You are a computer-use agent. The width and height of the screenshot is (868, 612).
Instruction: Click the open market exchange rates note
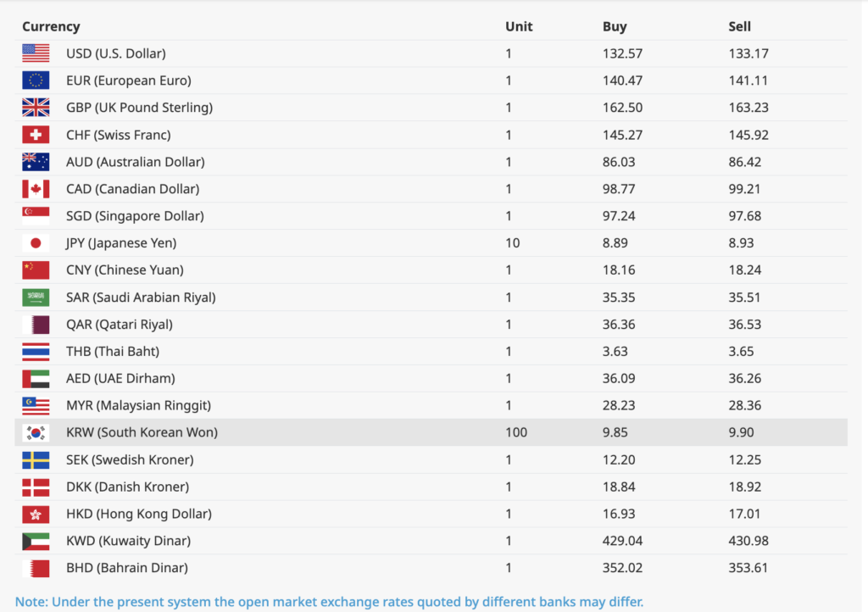tap(329, 602)
